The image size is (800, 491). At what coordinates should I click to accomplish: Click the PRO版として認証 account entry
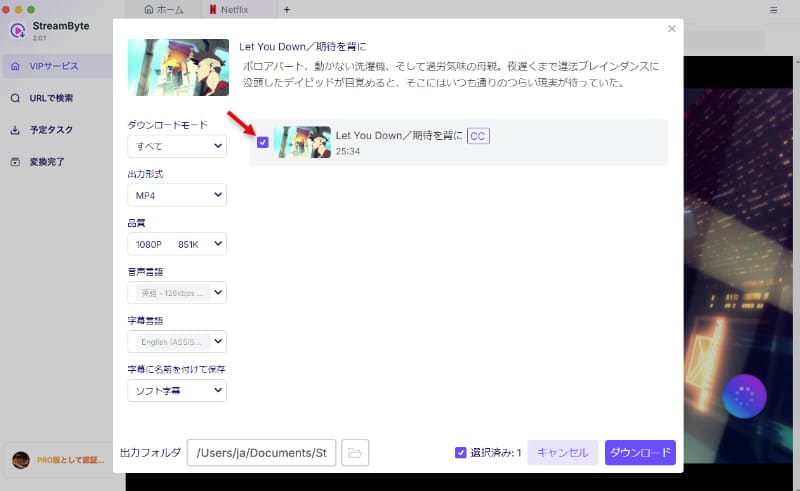coord(70,460)
